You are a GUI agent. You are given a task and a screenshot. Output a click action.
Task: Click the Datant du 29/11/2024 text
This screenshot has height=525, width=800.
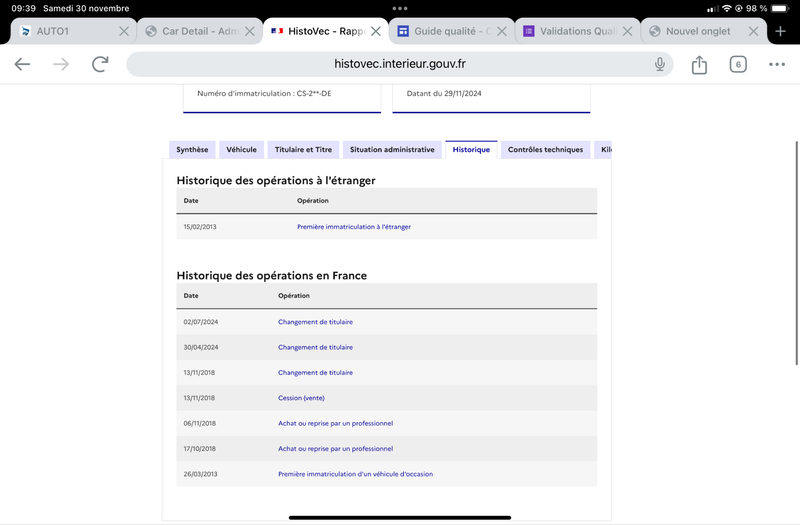tap(444, 93)
